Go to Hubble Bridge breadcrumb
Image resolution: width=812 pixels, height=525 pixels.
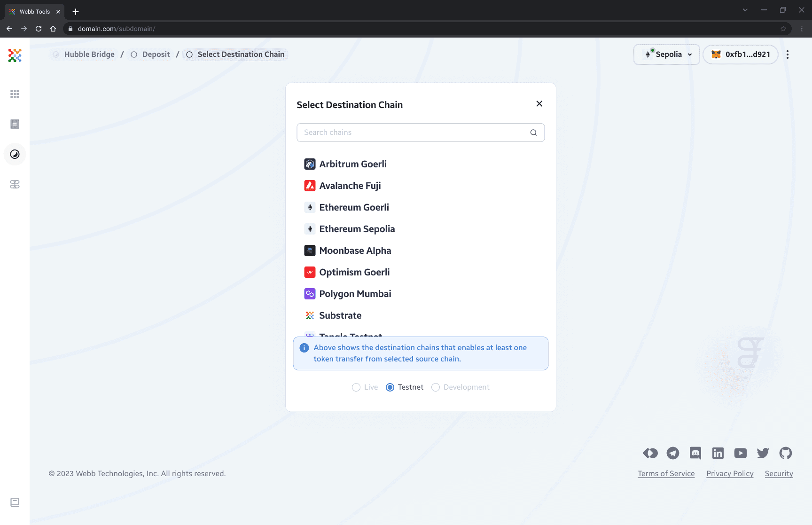click(84, 55)
